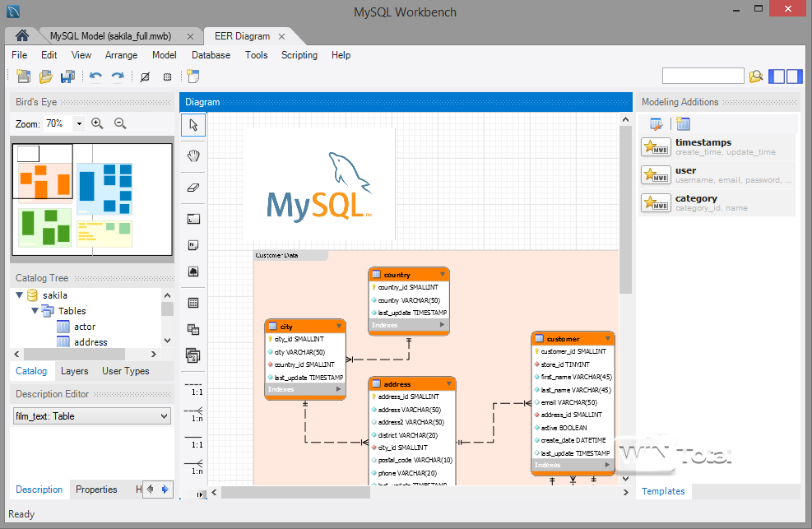Collapse the sakila schema tree node
The image size is (812, 529).
pos(20,295)
